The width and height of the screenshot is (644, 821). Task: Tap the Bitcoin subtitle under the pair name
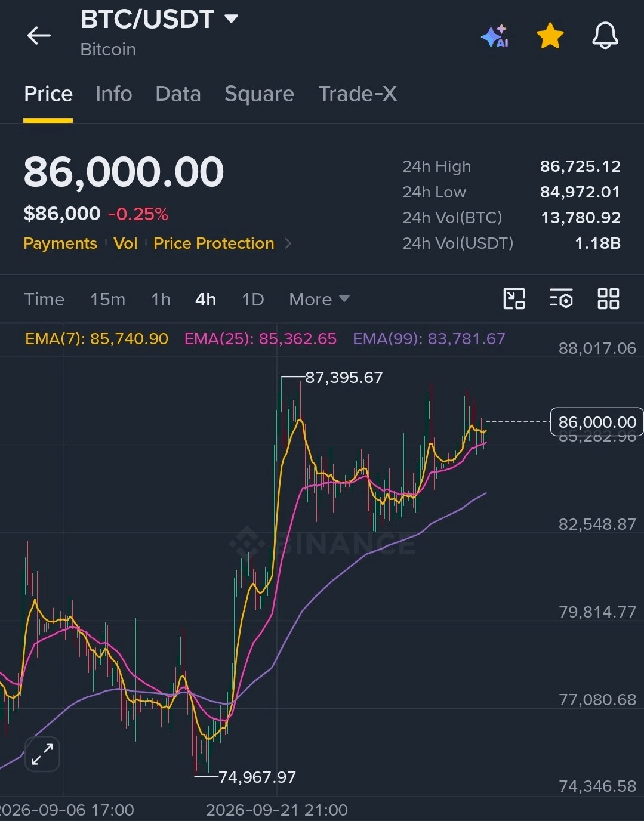pyautogui.click(x=108, y=50)
